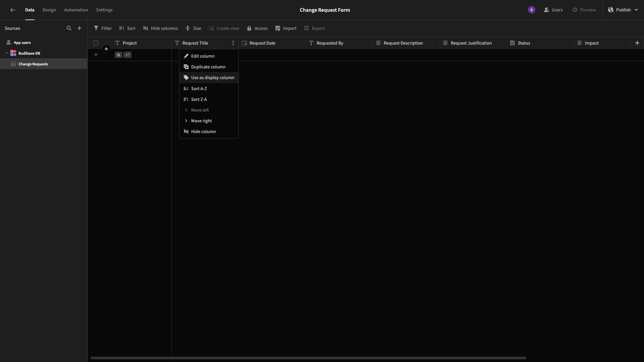Choose Sort A-Z menu entry
Image resolution: width=644 pixels, height=362 pixels.
(209, 89)
